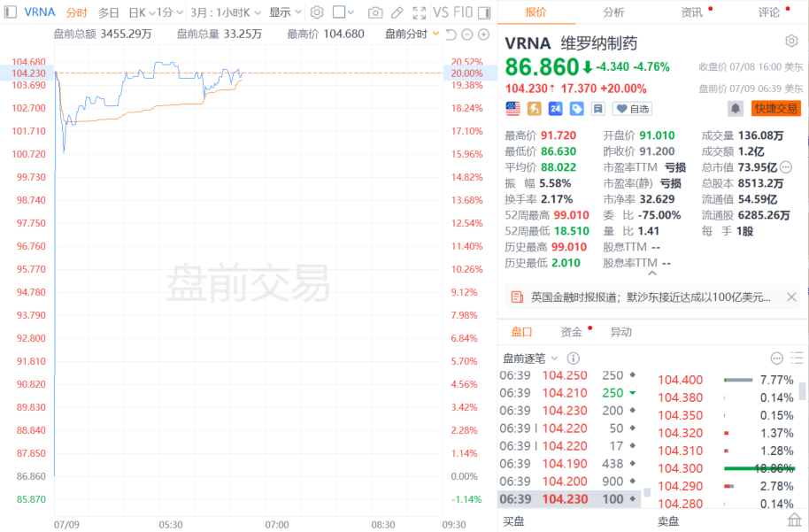Click the zoom in plus icon on the chart
This screenshot has height=532, width=809.
point(483,34)
